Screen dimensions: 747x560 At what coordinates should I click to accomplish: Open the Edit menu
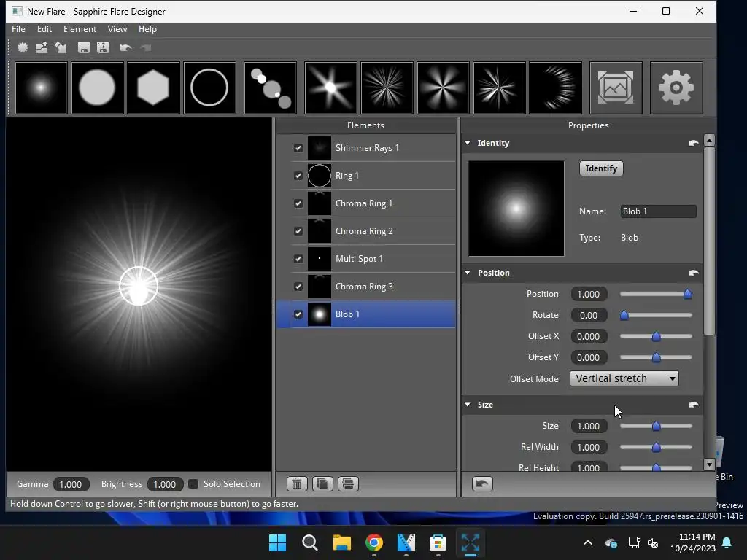pos(44,29)
